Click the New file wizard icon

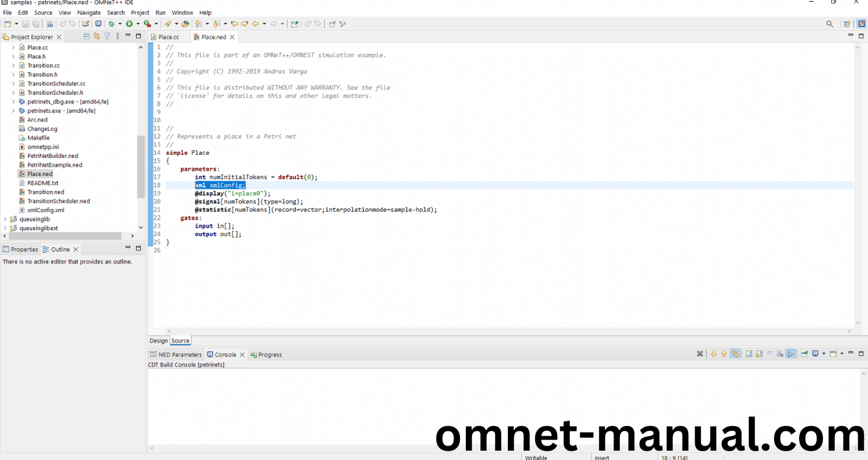click(8, 24)
